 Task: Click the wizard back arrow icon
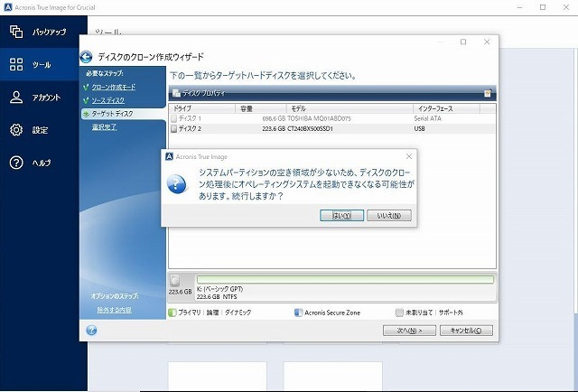click(87, 57)
